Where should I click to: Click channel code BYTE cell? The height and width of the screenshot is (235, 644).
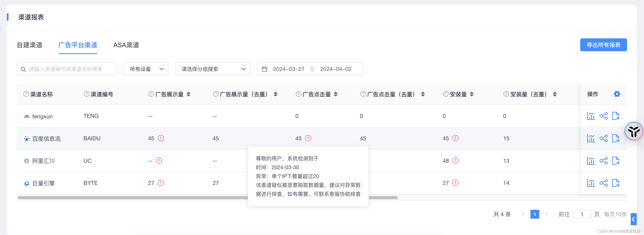click(x=91, y=183)
